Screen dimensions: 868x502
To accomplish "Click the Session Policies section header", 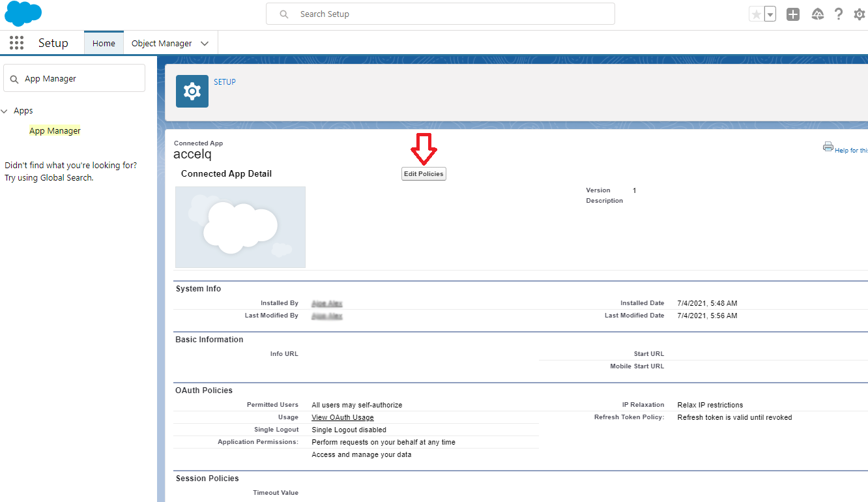I will pos(207,479).
